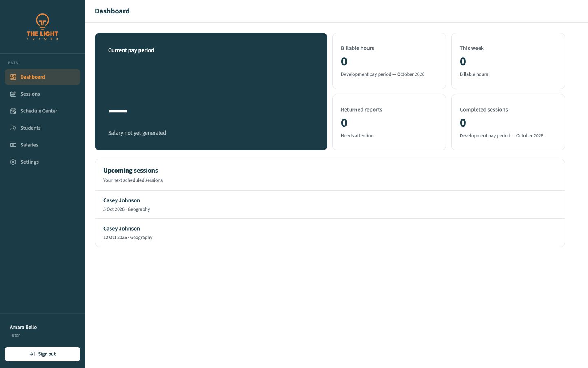Click the sign-out arrow icon
The height and width of the screenshot is (368, 588).
[32, 354]
